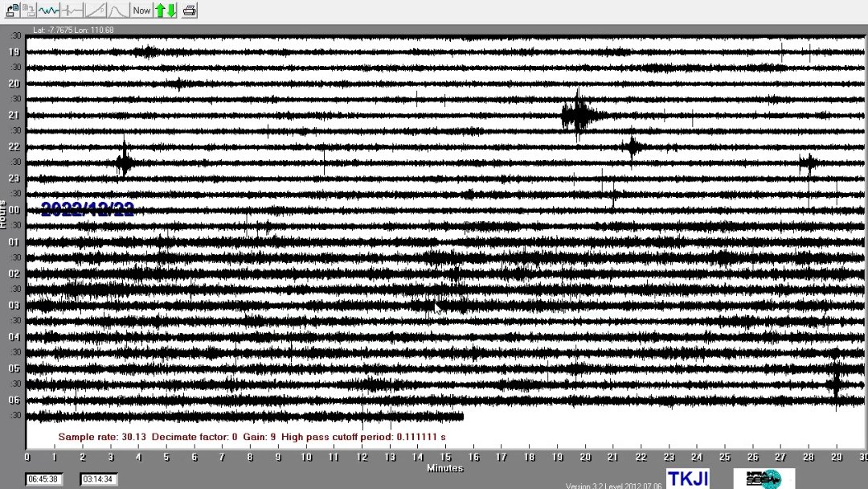
Task: Jump to current time with Now button
Action: coord(141,10)
